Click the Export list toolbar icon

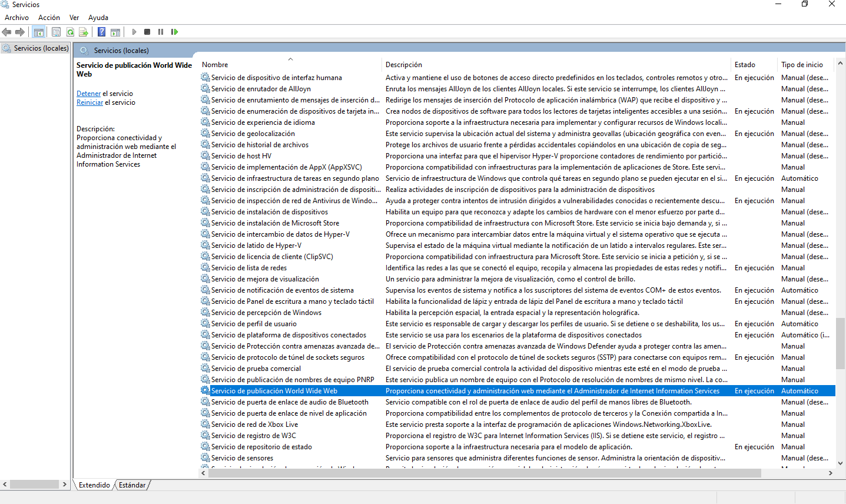(84, 32)
